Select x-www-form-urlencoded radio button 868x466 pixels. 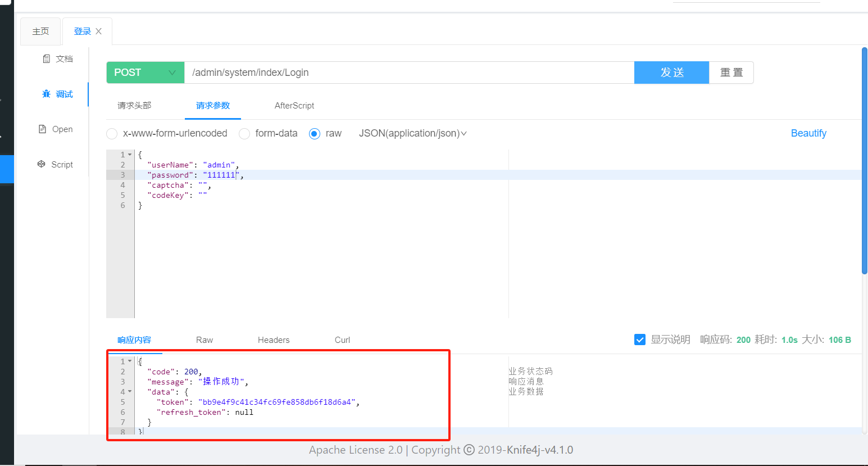click(x=112, y=133)
